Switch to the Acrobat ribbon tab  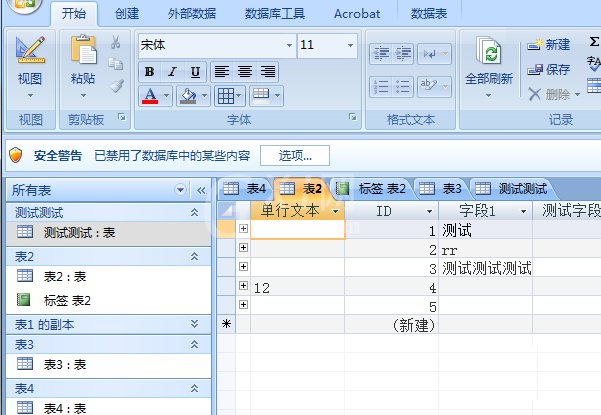tap(357, 14)
